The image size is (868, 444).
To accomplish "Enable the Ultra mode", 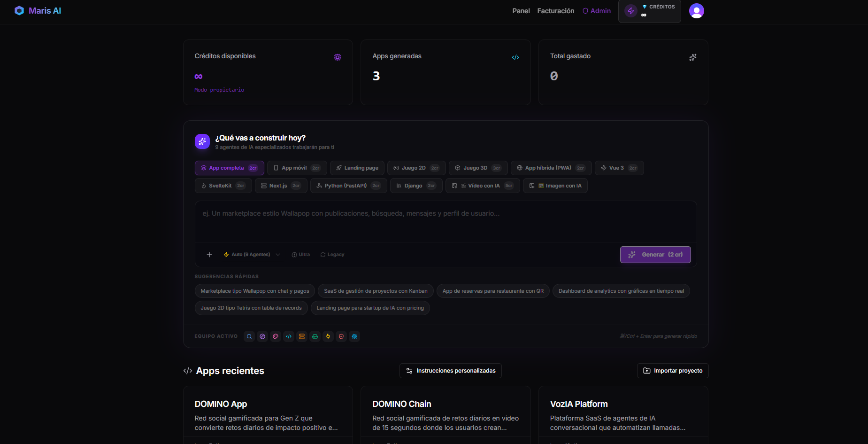I will click(300, 255).
